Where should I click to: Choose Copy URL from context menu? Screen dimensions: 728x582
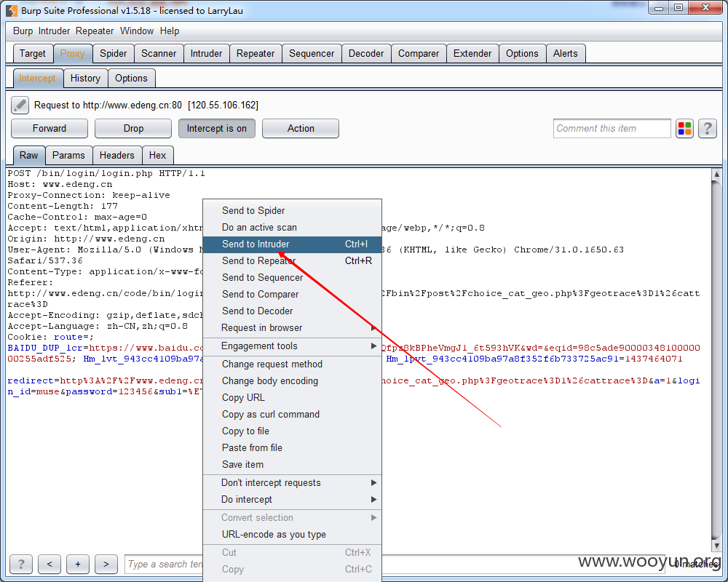pos(292,398)
